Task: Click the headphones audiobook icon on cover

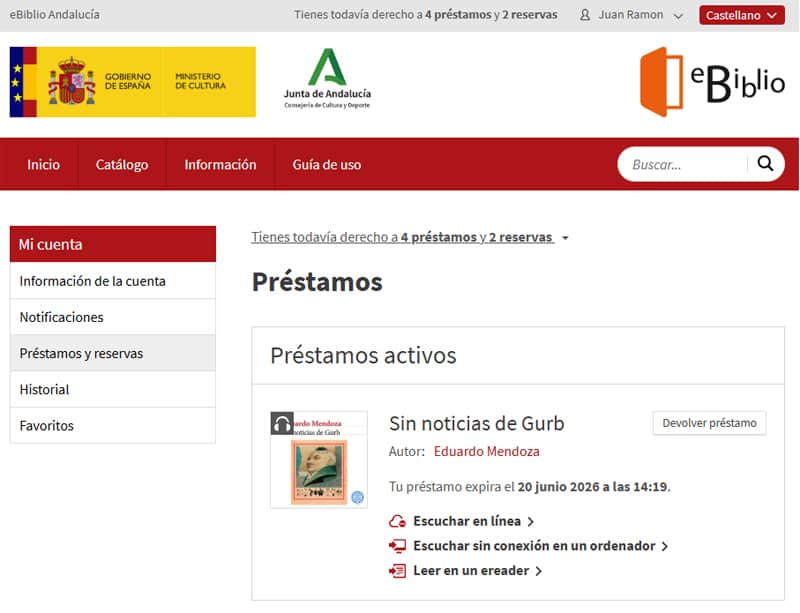Action: coord(282,423)
